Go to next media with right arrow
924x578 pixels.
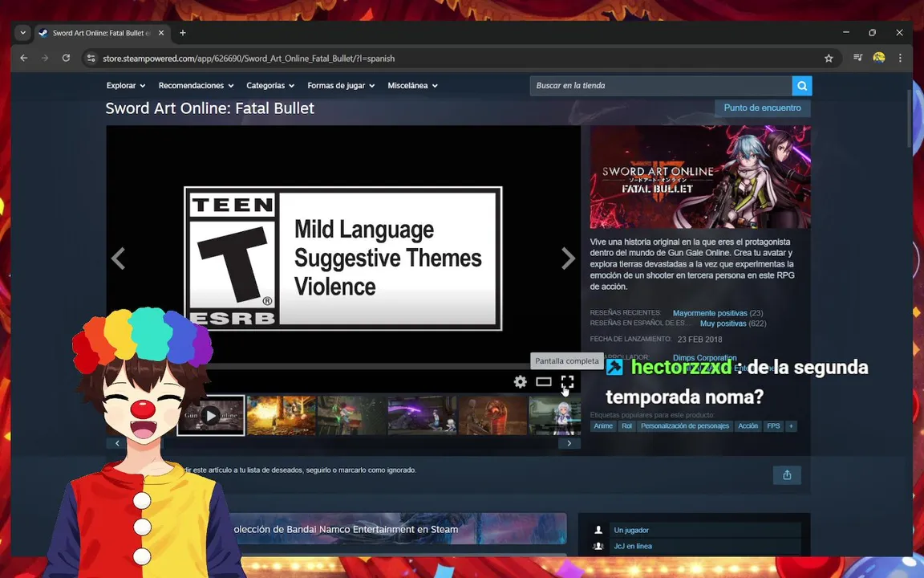pos(568,258)
